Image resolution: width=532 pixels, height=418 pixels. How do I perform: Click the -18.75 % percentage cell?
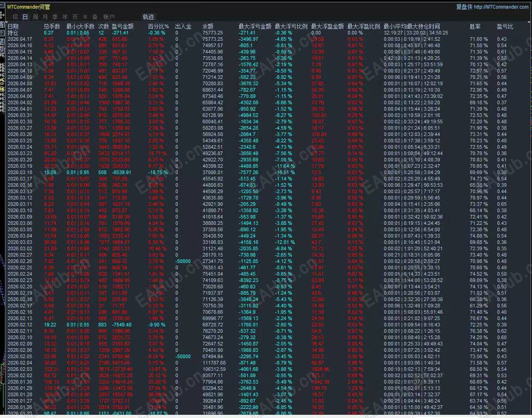158,172
